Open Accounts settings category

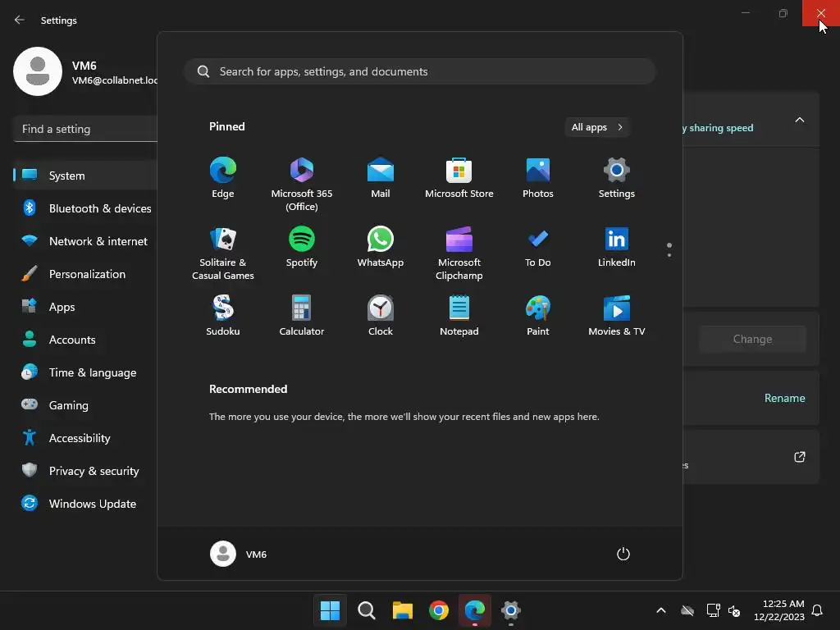pos(85,340)
